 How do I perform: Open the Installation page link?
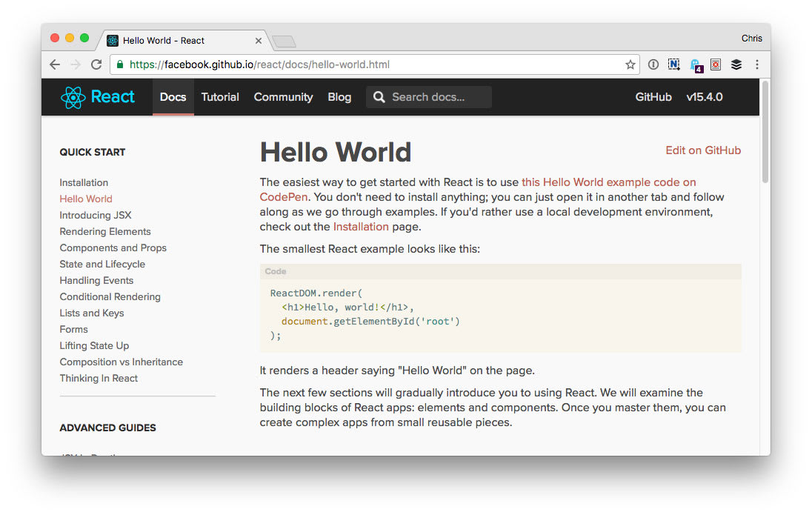pos(361,227)
